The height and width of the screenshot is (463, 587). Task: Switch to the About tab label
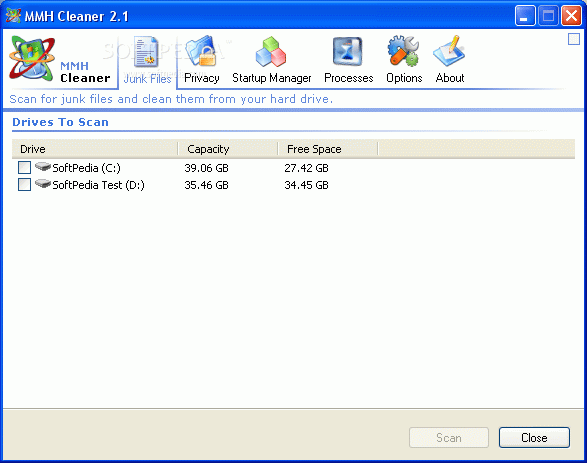(x=450, y=78)
